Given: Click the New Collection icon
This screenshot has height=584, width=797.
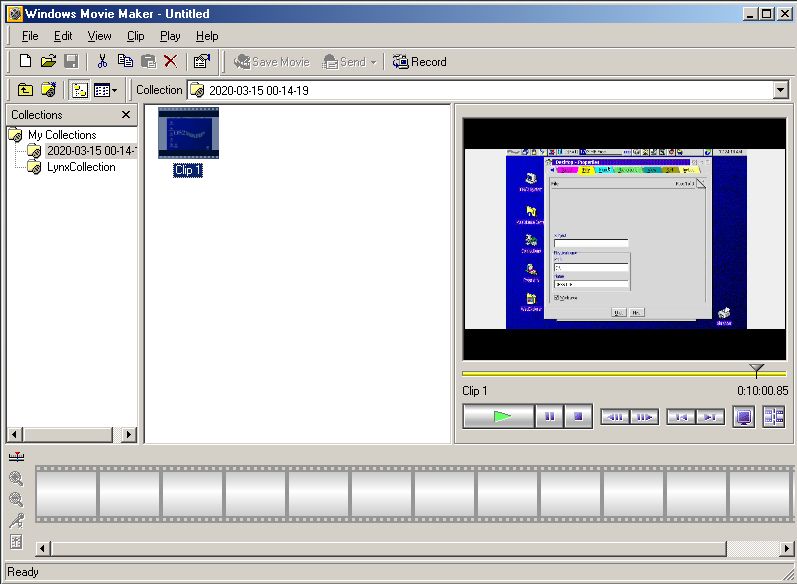Looking at the screenshot, I should [x=48, y=90].
